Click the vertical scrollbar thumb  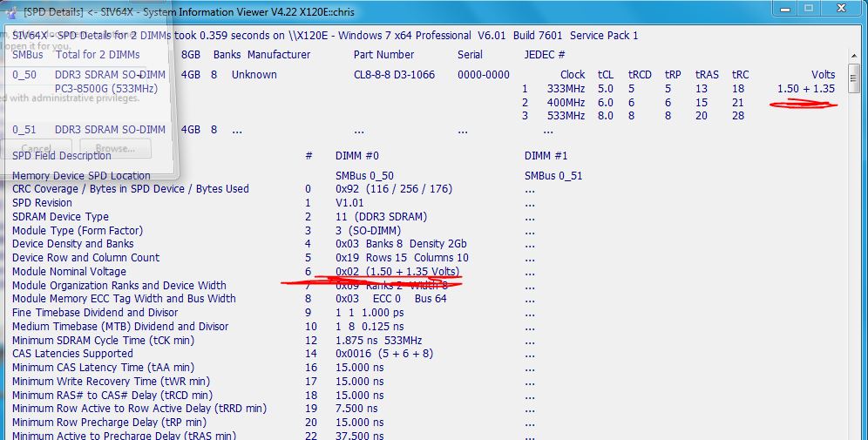point(853,78)
